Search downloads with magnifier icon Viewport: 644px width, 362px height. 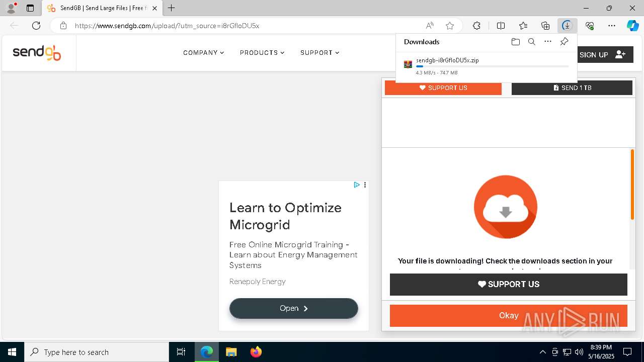click(x=531, y=42)
